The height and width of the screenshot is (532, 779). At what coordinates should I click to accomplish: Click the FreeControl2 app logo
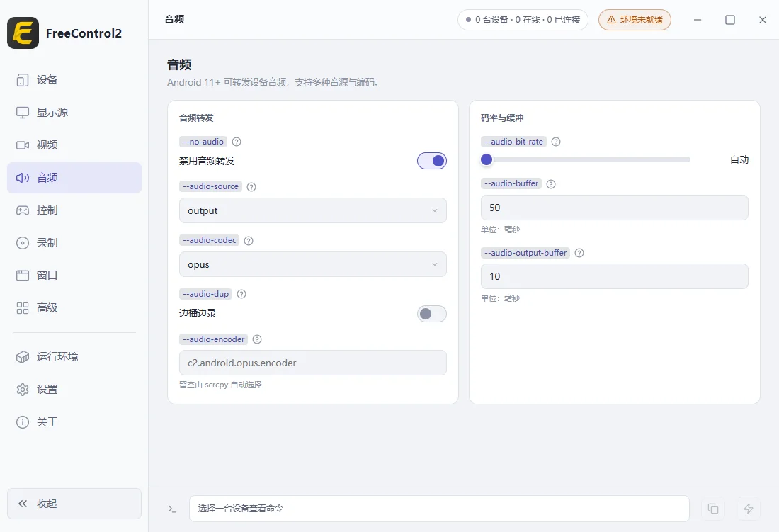point(23,33)
